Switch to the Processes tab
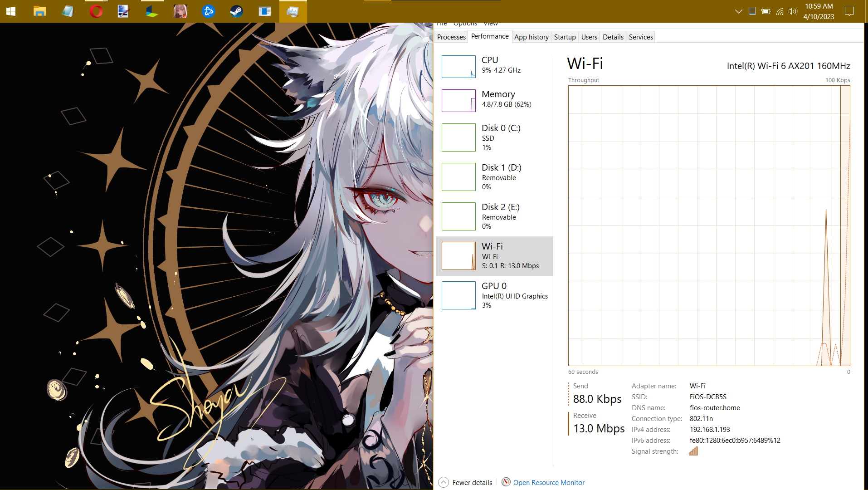The width and height of the screenshot is (868, 490). point(451,37)
